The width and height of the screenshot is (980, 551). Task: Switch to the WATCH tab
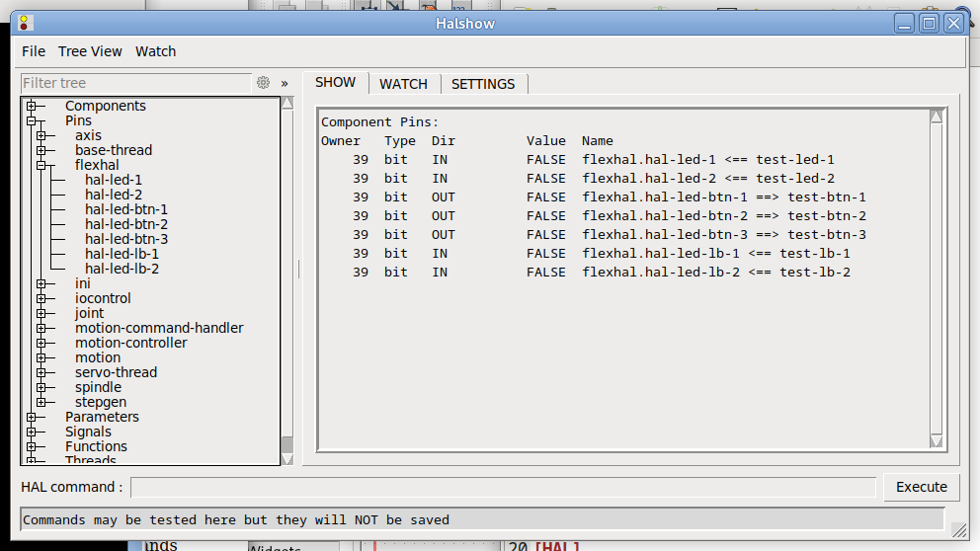pos(403,84)
